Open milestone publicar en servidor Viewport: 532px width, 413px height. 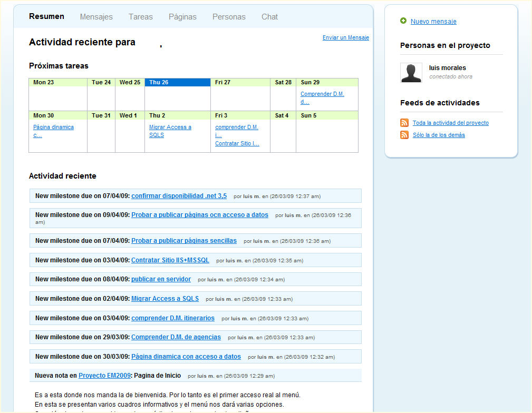click(x=161, y=279)
